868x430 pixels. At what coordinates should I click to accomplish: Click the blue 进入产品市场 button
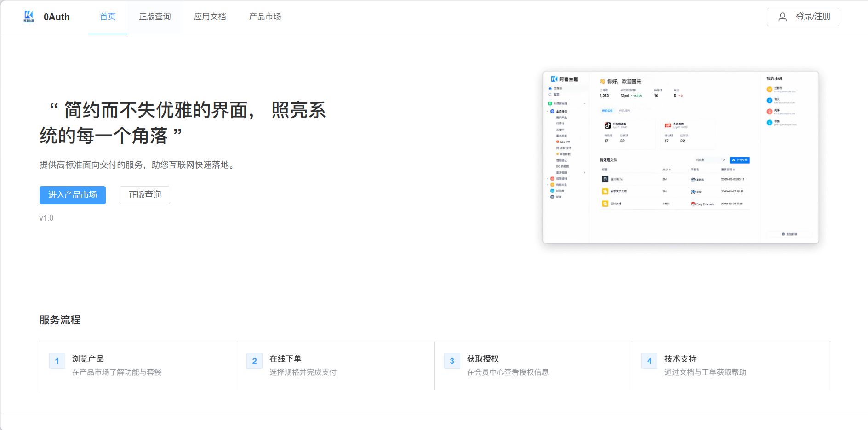73,195
